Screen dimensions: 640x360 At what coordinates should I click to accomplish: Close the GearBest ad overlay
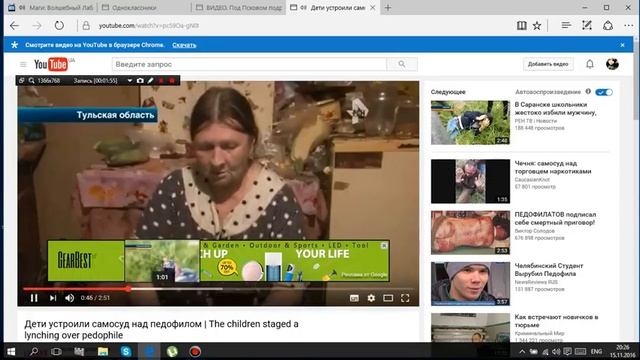pos(384,245)
